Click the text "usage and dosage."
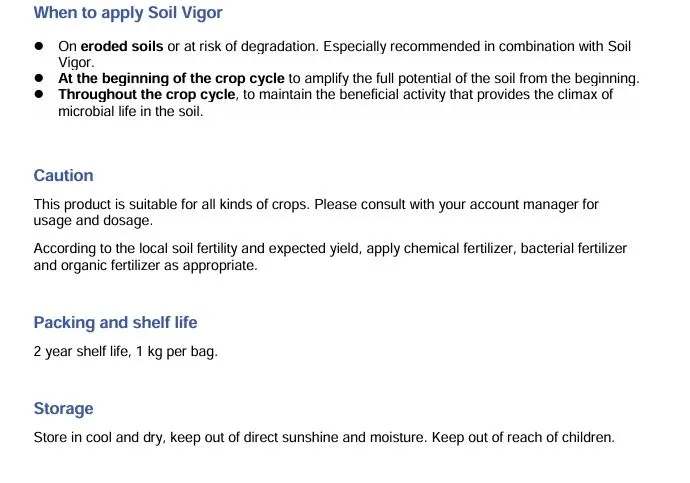The height and width of the screenshot is (483, 690). coord(93,220)
